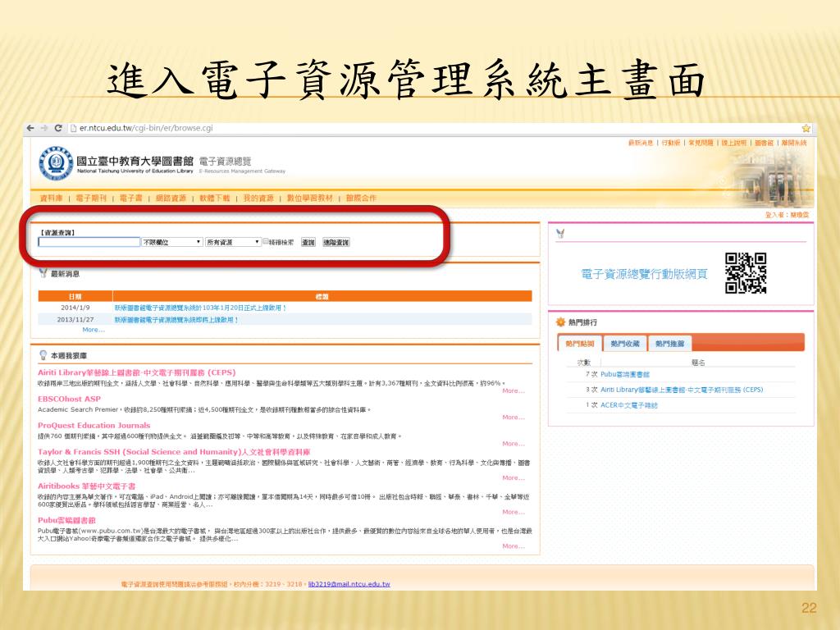The height and width of the screenshot is (630, 840).
Task: Click the 圖書館 top link
Action: [764, 143]
